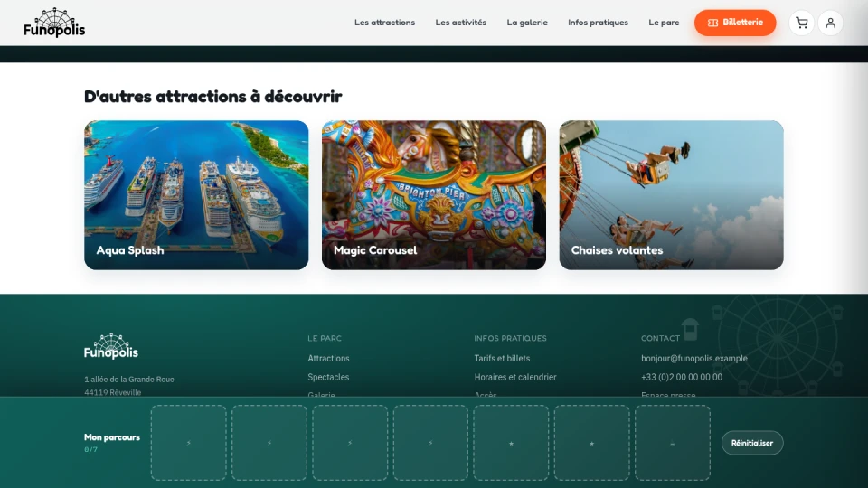Open the Aqua Splash attraction card
This screenshot has width=868, height=488.
[196, 195]
